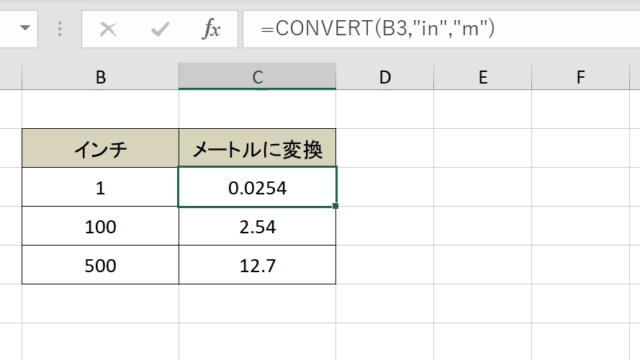640x360 pixels.
Task: Select the cell with value 500
Action: (x=100, y=265)
